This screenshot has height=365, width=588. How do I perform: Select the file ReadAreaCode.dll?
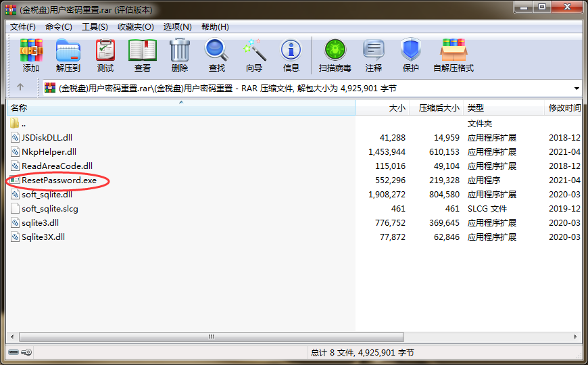57,166
